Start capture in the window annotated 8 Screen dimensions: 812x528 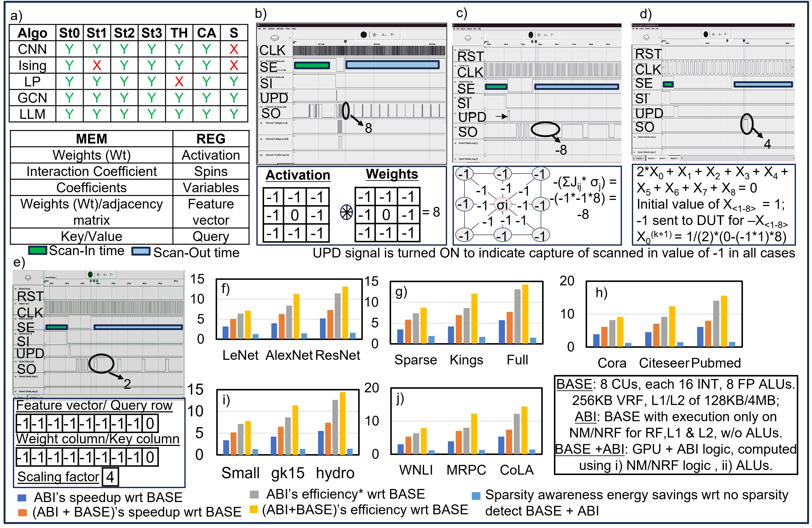point(364,35)
